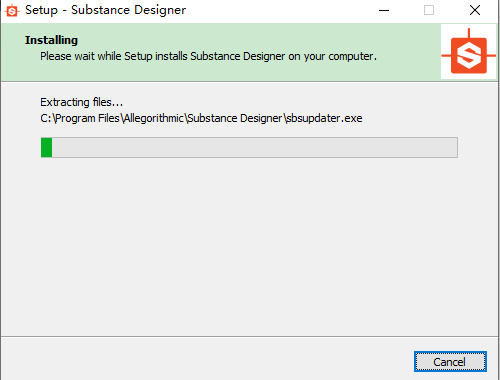This screenshot has height=380, width=500.
Task: Click the disabled maximize button
Action: pyautogui.click(x=429, y=10)
